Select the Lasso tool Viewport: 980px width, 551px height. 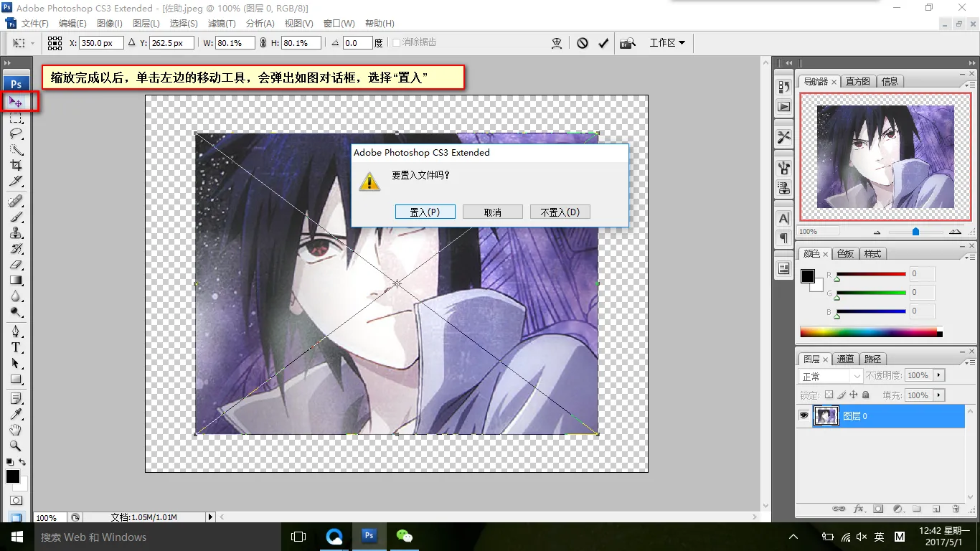pos(16,134)
